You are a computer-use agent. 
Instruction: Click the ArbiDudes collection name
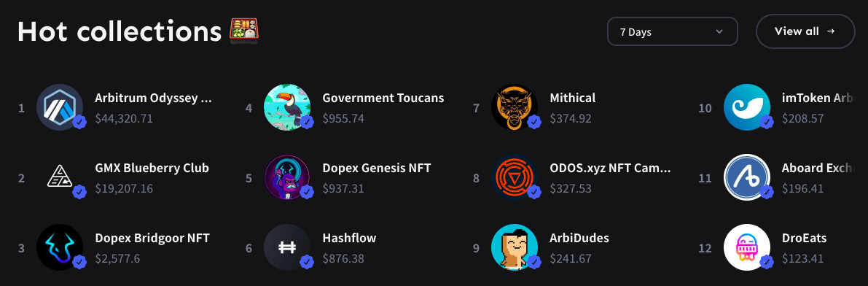coord(579,239)
